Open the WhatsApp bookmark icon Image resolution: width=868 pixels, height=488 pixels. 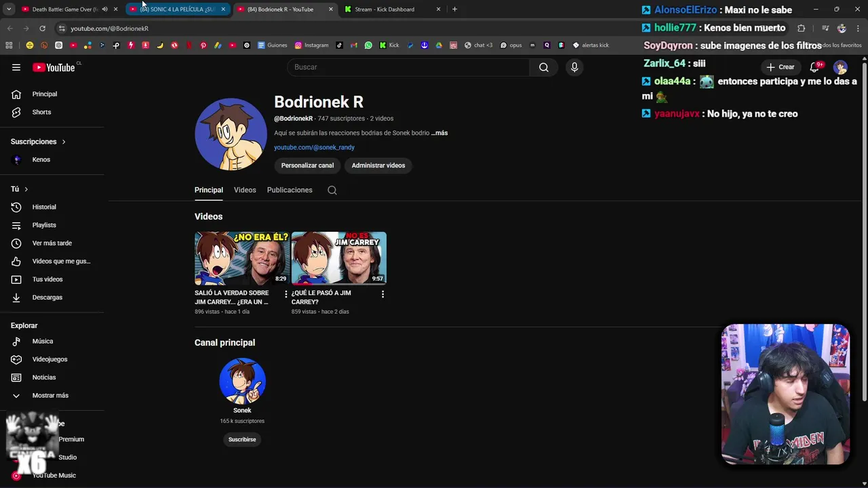click(x=368, y=45)
